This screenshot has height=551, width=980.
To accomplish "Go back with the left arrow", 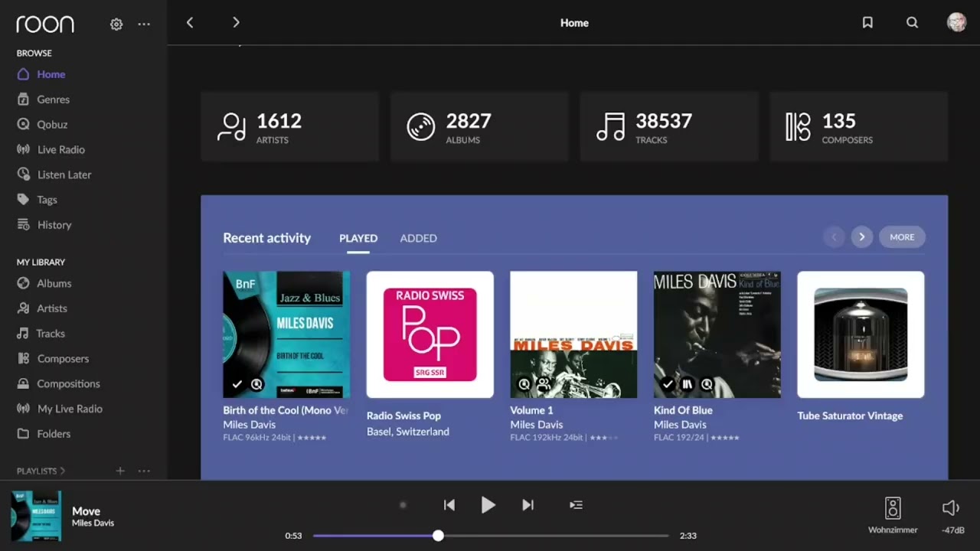I will click(x=190, y=23).
